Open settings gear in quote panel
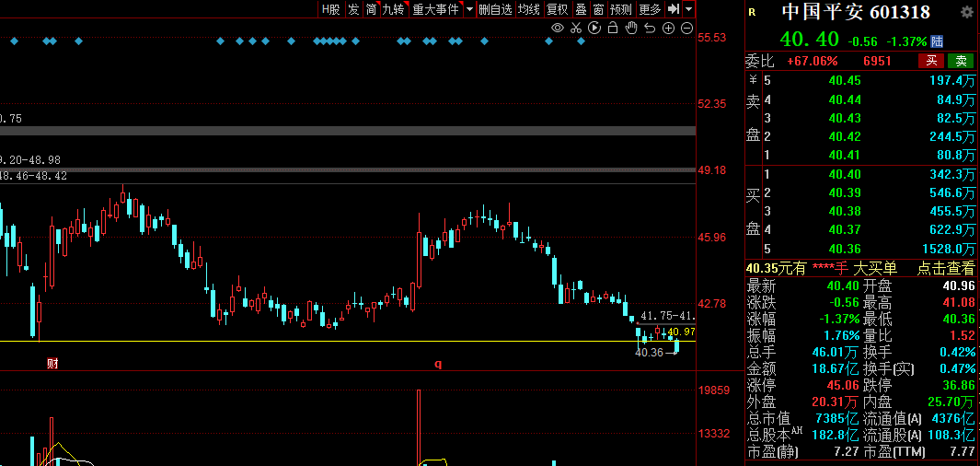This screenshot has height=466, width=980. tap(966, 12)
